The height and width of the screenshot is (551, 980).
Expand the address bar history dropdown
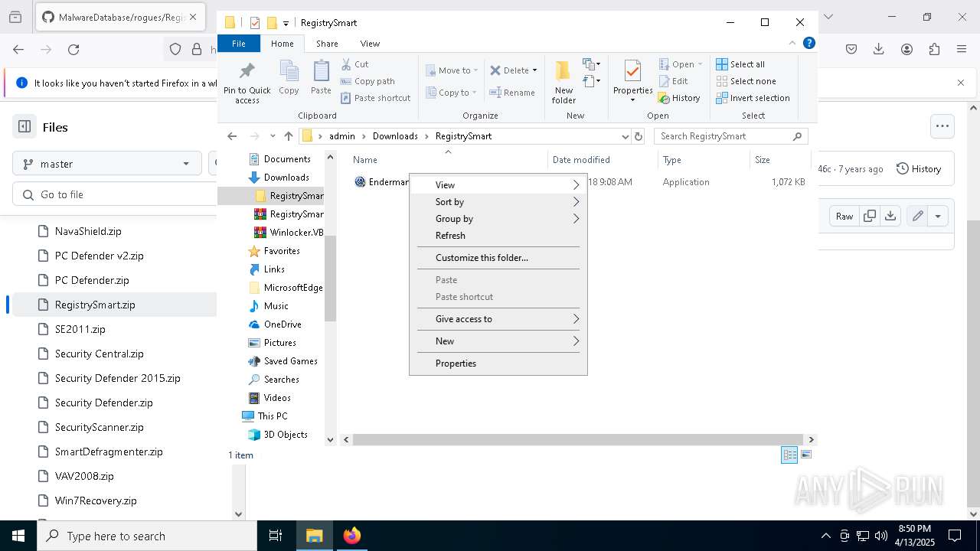tap(625, 136)
